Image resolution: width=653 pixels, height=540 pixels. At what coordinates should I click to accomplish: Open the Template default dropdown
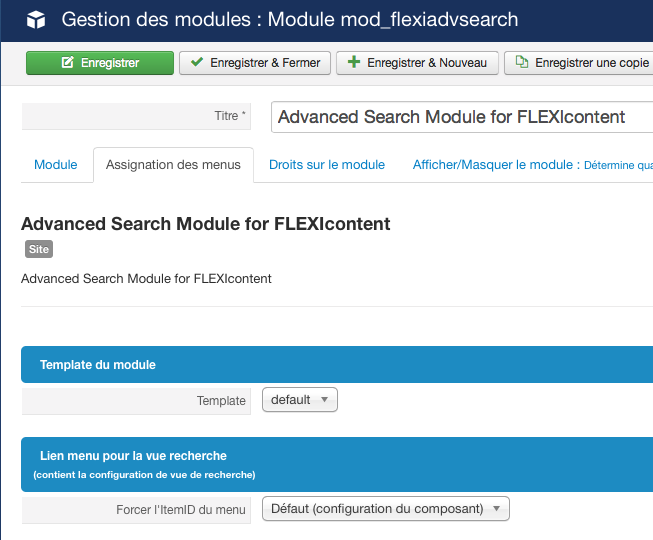click(300, 400)
